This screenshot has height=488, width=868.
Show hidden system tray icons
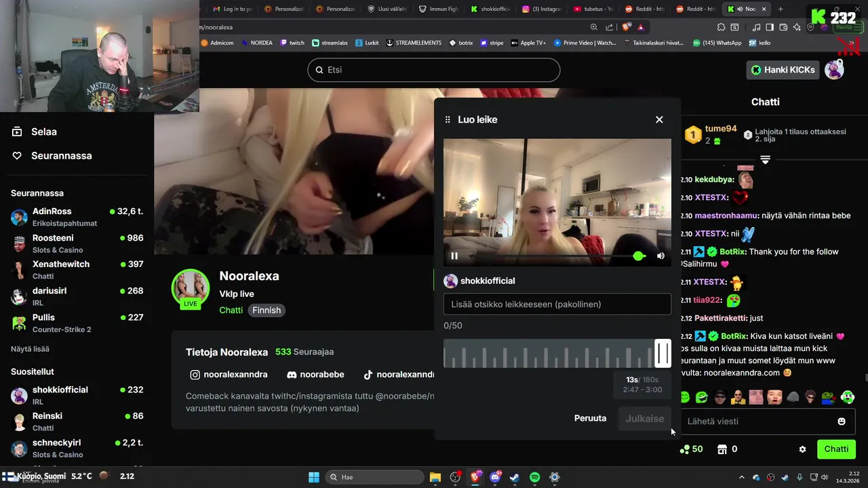tap(741, 477)
